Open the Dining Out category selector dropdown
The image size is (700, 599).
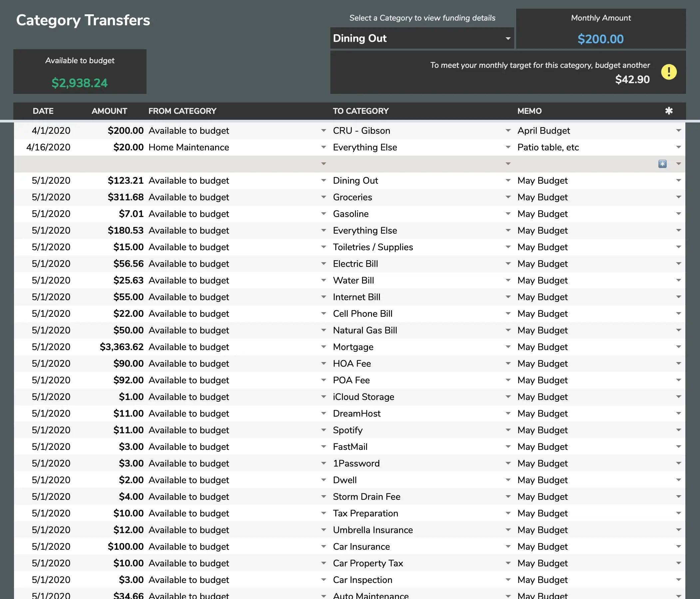(508, 39)
